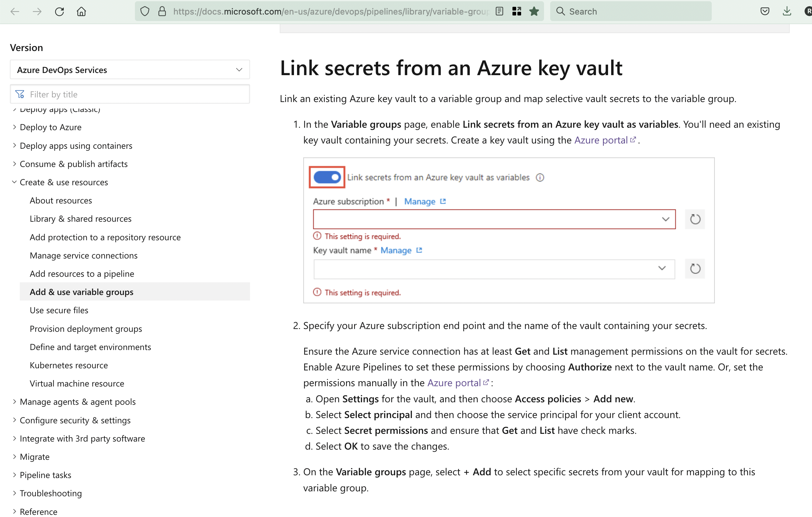Collapse the Create & use resources section
Screen dimensions: 812x517
[x=64, y=182]
